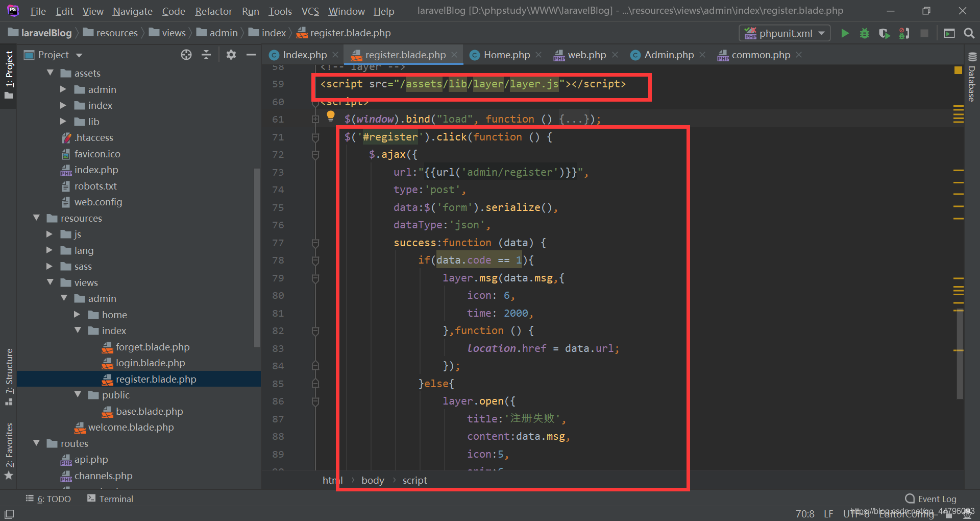Viewport: 980px width, 521px height.
Task: Click the views breadcrumb in navigation bar
Action: tap(167, 33)
